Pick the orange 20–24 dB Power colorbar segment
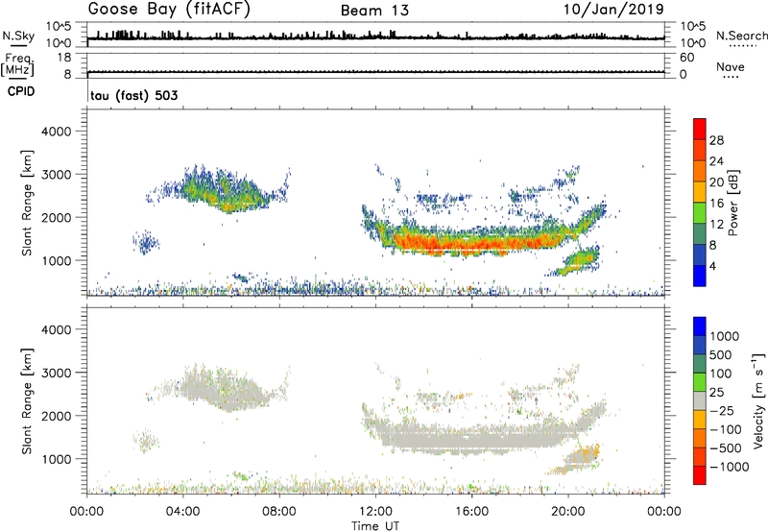Screen dimensions: 768x532 point(700,172)
